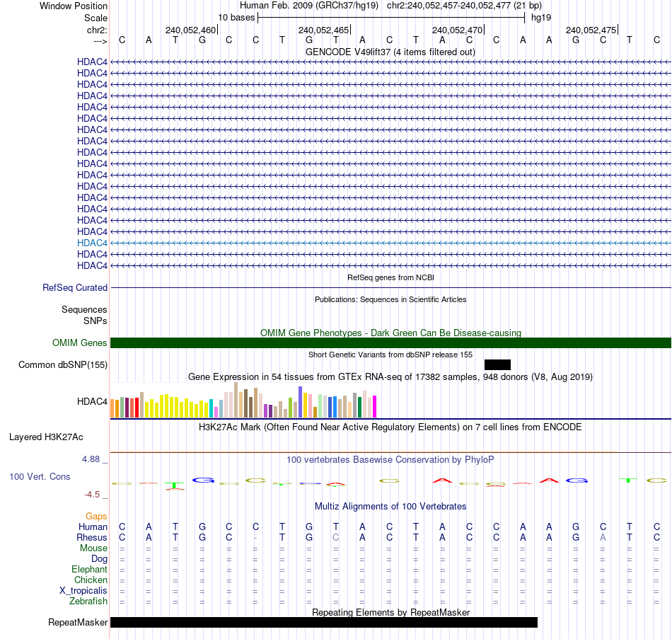Click 'Human Feb. 2009 (GRCh37/hg19)' assembly text
This screenshot has width=672, height=639.
point(309,6)
